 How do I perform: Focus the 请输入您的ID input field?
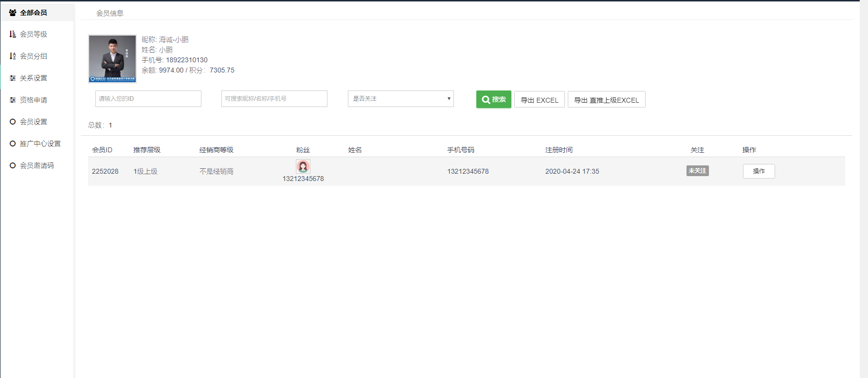148,99
